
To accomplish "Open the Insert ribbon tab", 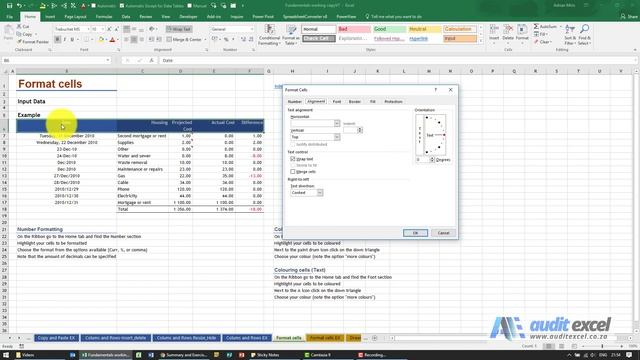I will (x=50, y=17).
